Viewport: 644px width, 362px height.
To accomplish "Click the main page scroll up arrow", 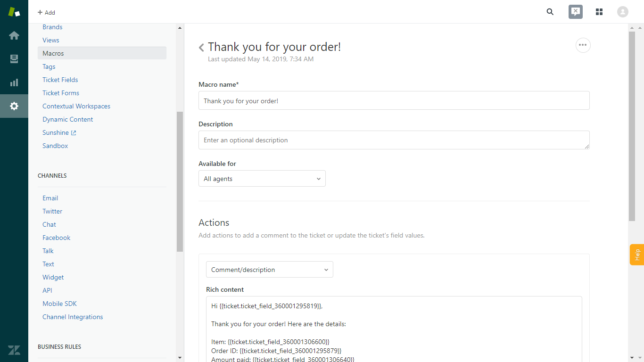I will click(632, 28).
